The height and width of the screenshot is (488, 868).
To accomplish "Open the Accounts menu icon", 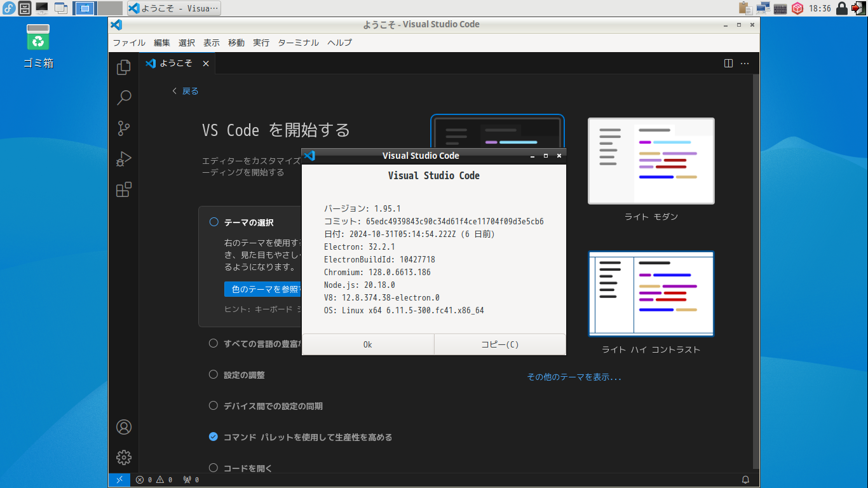I will point(124,427).
